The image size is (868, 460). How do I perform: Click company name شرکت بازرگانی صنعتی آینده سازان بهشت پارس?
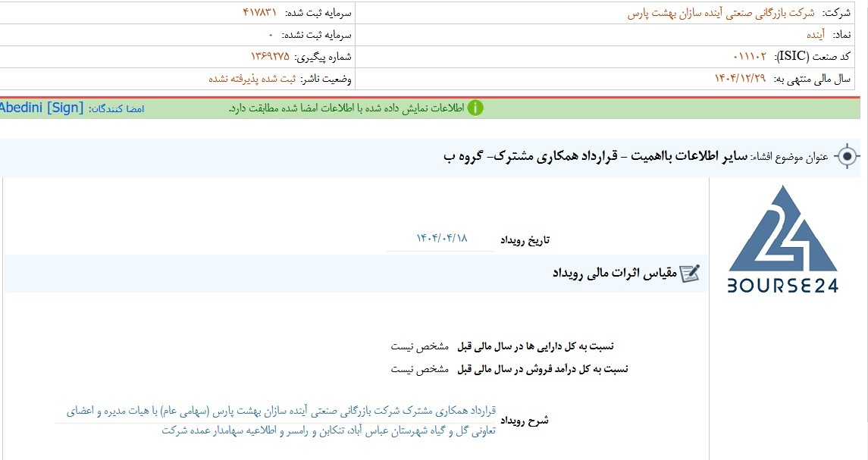[721, 13]
